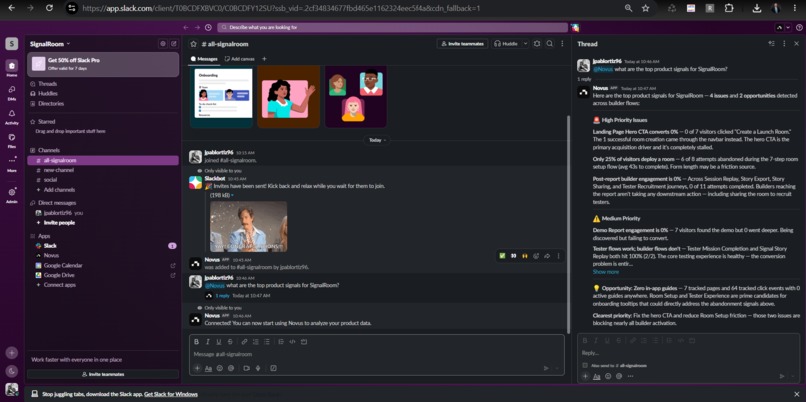Screen dimensions: 806x402
Task: Add attachment with plus in channel composer
Action: point(197,368)
